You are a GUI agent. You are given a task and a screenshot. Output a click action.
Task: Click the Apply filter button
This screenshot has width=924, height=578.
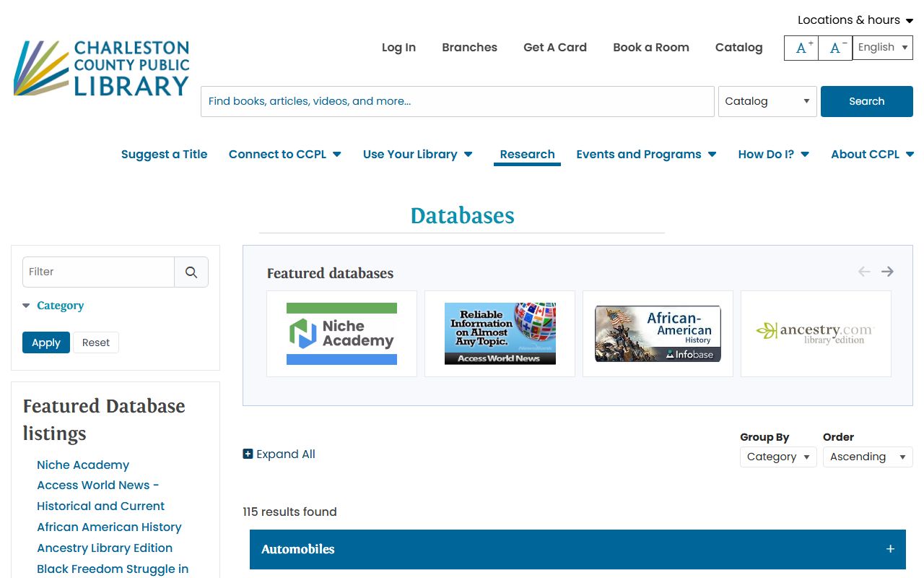[x=46, y=342]
